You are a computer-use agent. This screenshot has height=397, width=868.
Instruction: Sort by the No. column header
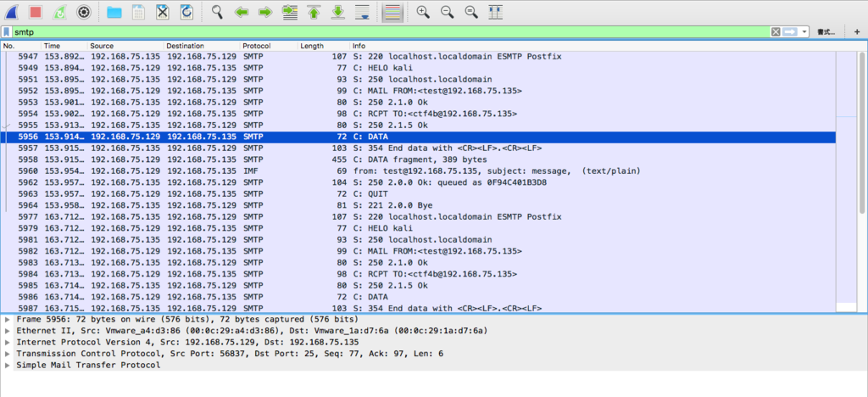[x=20, y=46]
